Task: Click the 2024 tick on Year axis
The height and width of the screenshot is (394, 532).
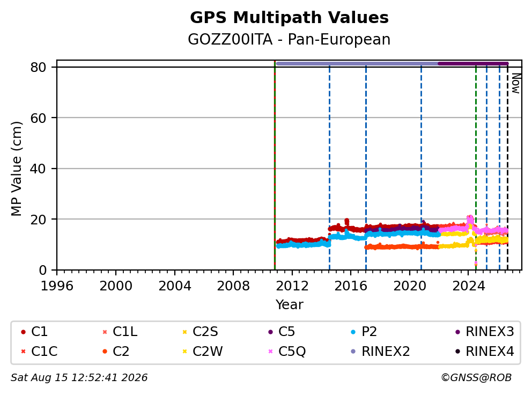Action: [x=469, y=286]
